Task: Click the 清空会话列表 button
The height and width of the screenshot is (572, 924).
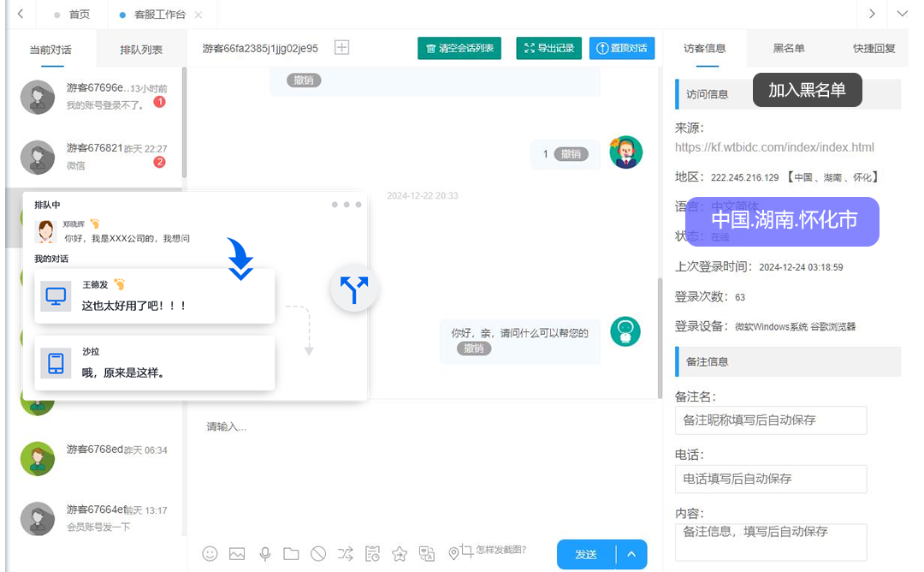Action: pos(459,48)
